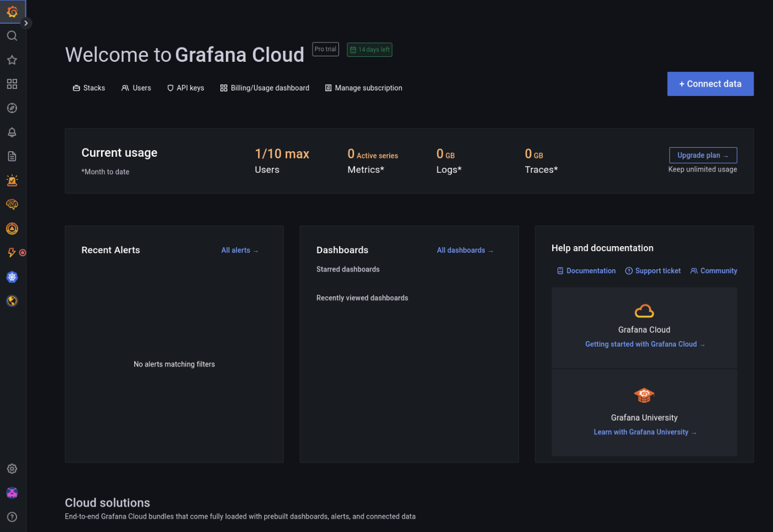Click the Starred dashboards heading
The height and width of the screenshot is (532, 773).
(x=348, y=269)
